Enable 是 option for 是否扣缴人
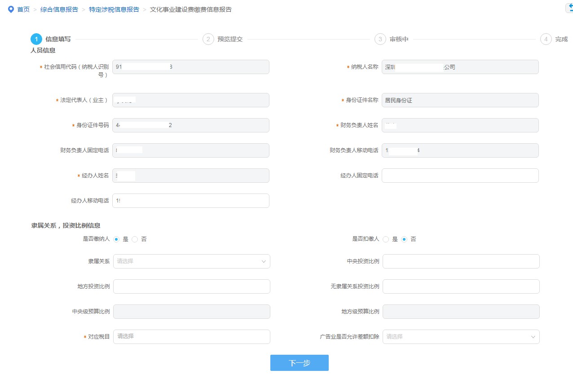This screenshot has height=392, width=573. click(386, 239)
